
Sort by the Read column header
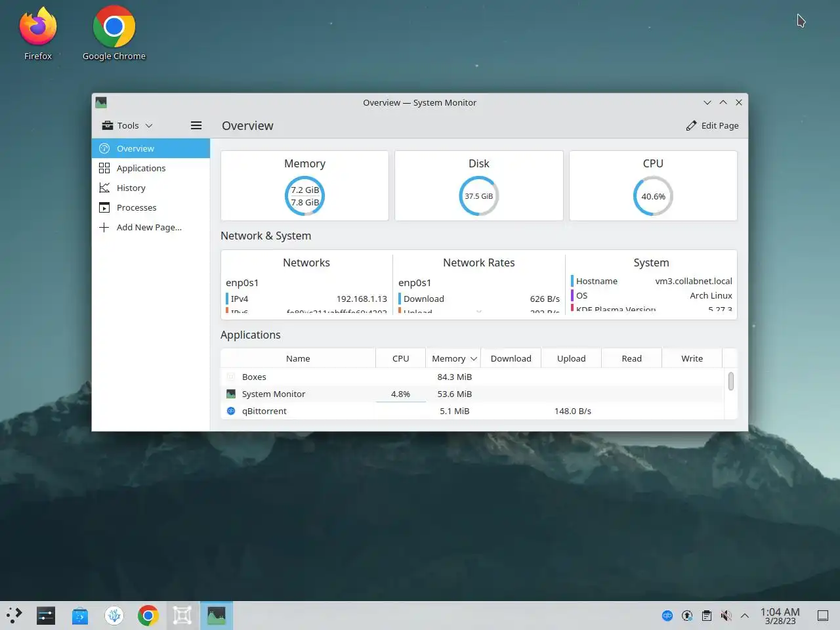pos(631,358)
